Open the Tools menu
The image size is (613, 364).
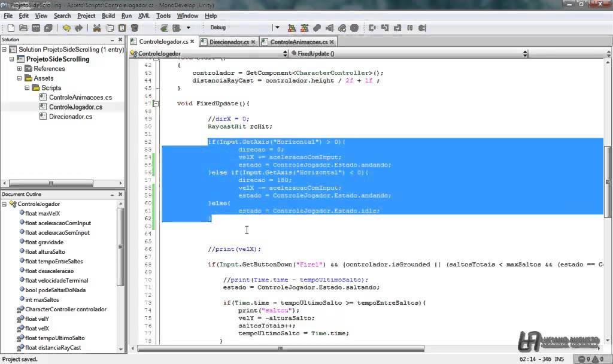point(163,16)
